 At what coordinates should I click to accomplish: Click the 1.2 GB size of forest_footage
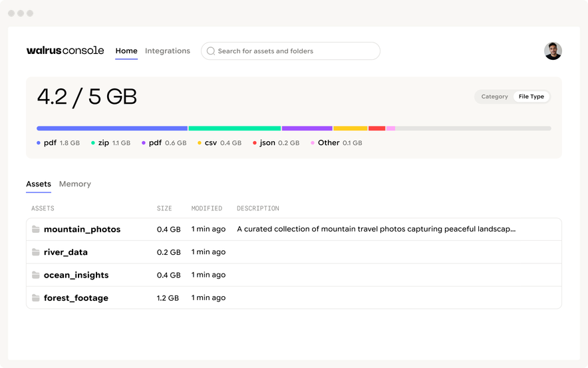click(x=168, y=298)
